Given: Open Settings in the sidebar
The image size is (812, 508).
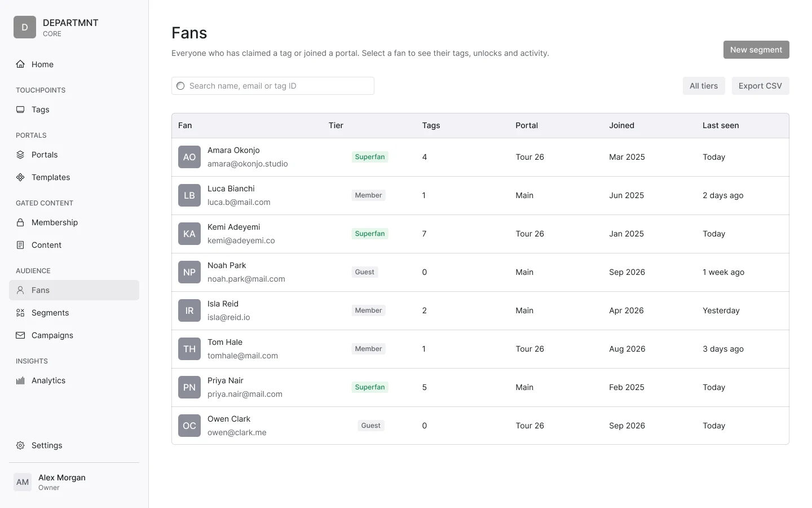Looking at the screenshot, I should point(74,445).
